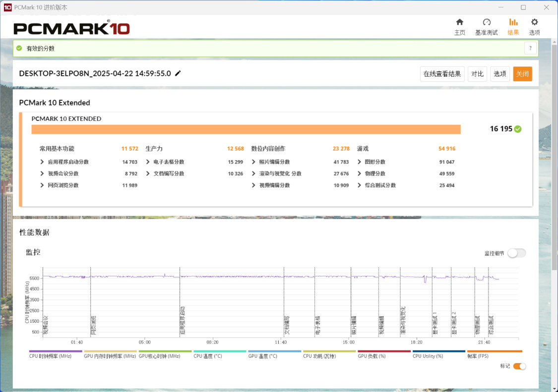Click the 电子表格 timeline marker
Image resolution: width=558 pixels, height=392 pixels.
pos(318,325)
